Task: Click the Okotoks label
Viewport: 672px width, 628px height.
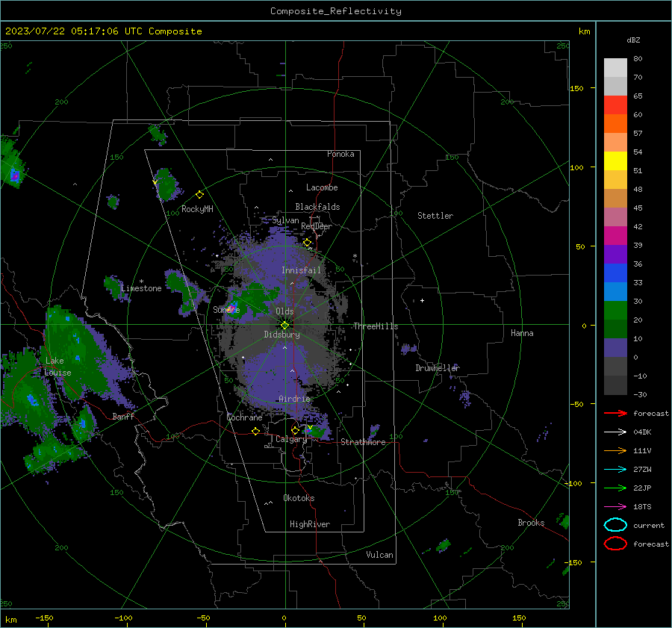Action: 299,498
